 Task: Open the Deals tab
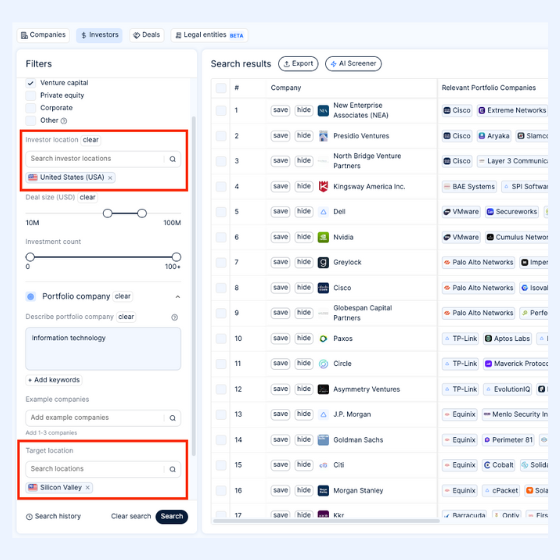pyautogui.click(x=147, y=35)
